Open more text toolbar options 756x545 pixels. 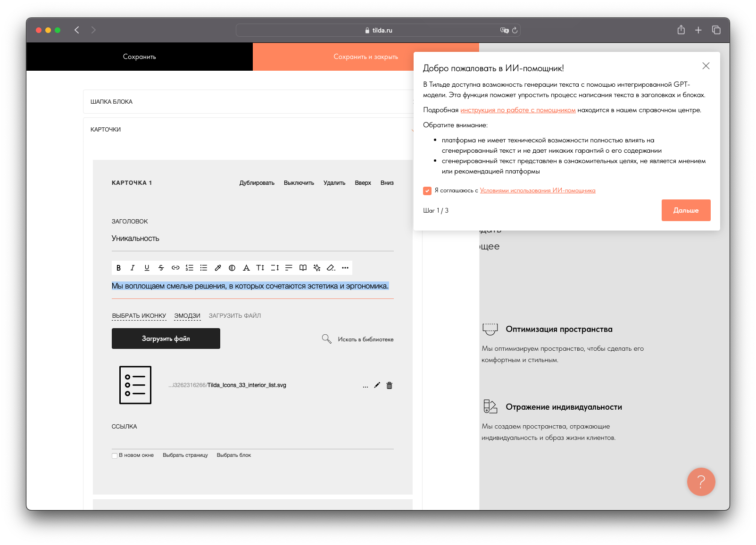345,268
